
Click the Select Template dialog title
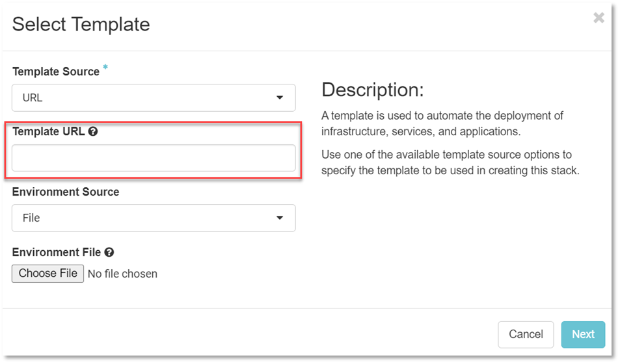click(x=81, y=25)
